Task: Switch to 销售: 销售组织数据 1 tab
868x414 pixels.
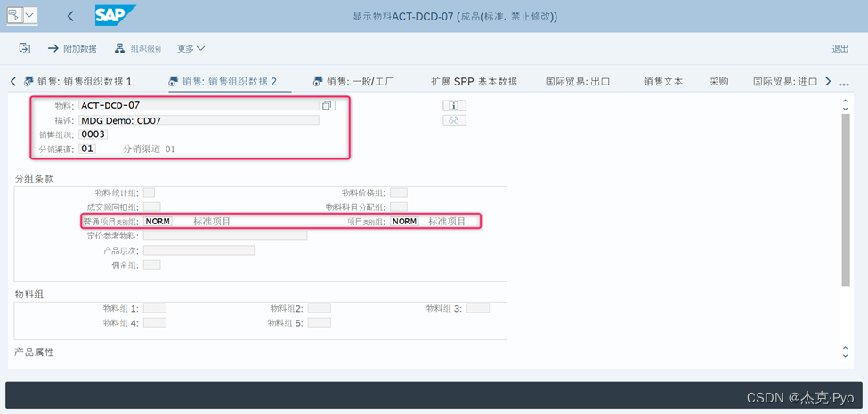Action: click(x=77, y=82)
